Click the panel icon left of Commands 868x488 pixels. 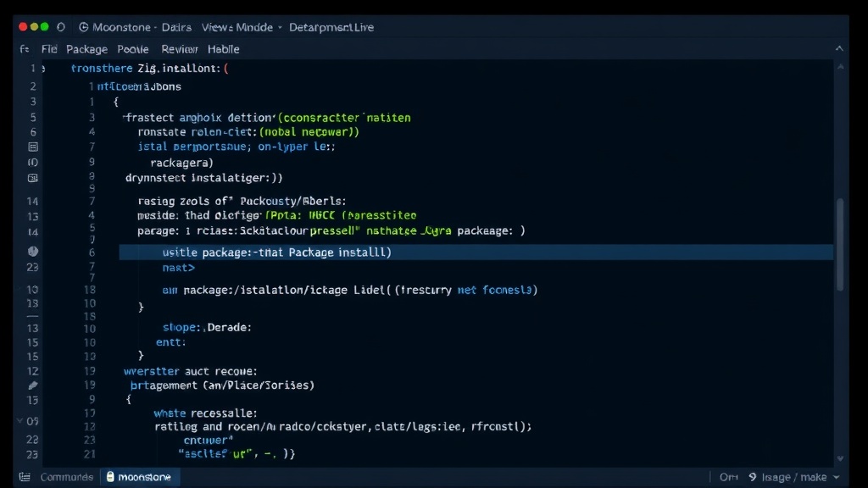(25, 477)
